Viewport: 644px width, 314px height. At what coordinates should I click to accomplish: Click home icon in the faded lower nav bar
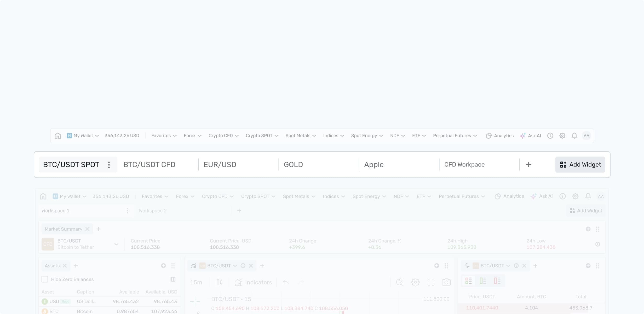pos(43,196)
